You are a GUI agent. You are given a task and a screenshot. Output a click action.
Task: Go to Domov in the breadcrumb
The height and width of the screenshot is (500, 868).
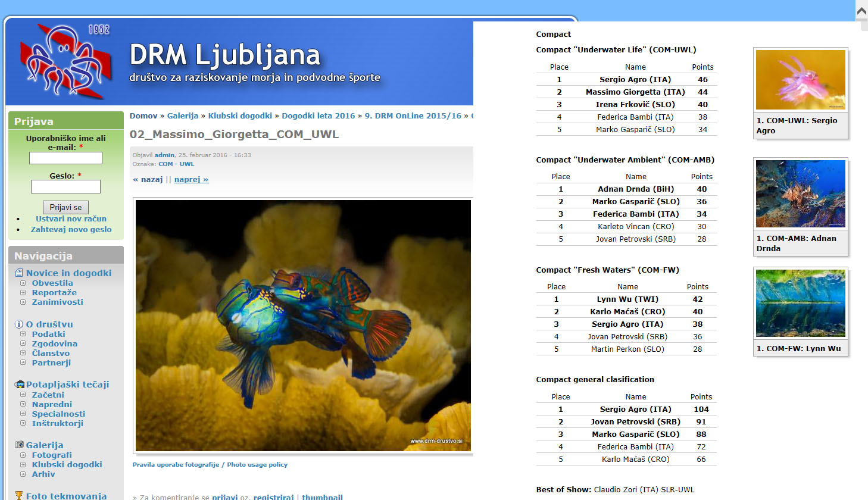pyautogui.click(x=143, y=116)
